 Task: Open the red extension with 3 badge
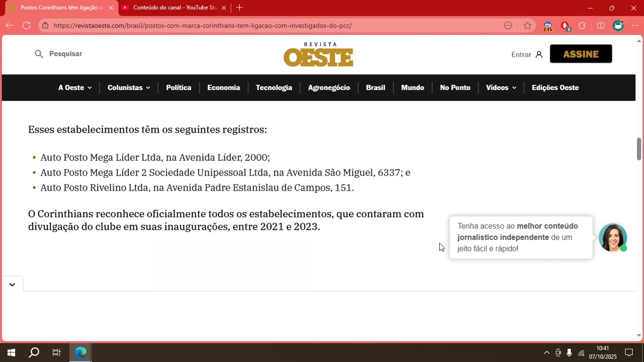[566, 26]
